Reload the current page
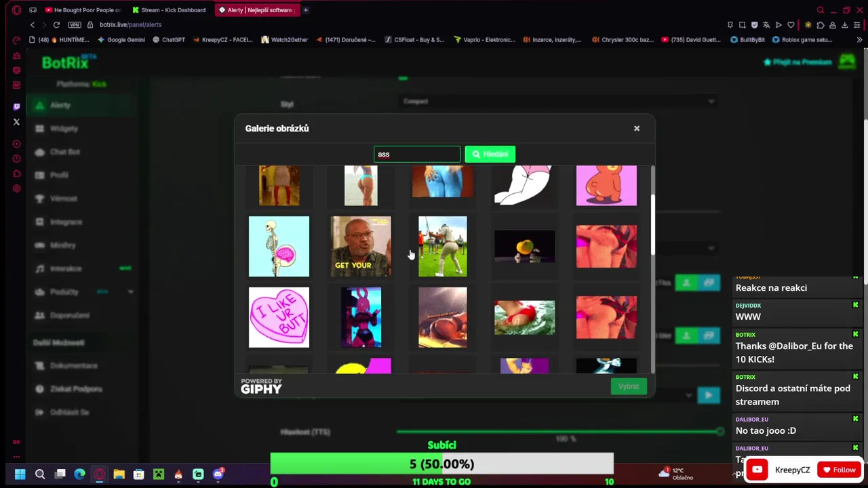This screenshot has width=868, height=488. (56, 25)
